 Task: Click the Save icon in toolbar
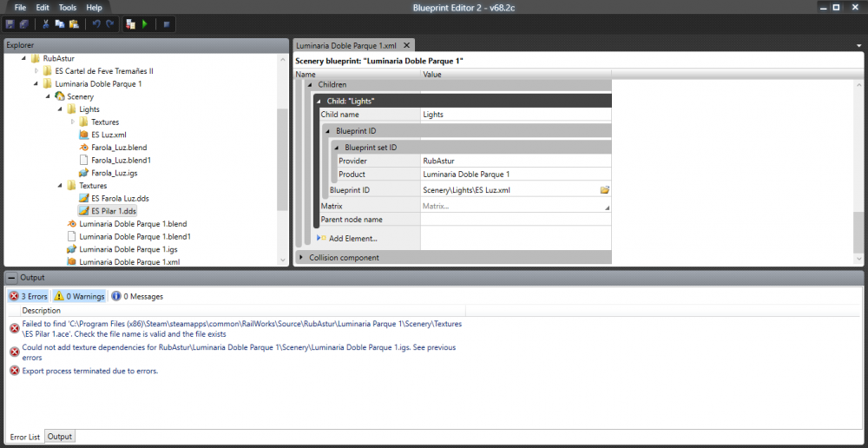click(10, 23)
